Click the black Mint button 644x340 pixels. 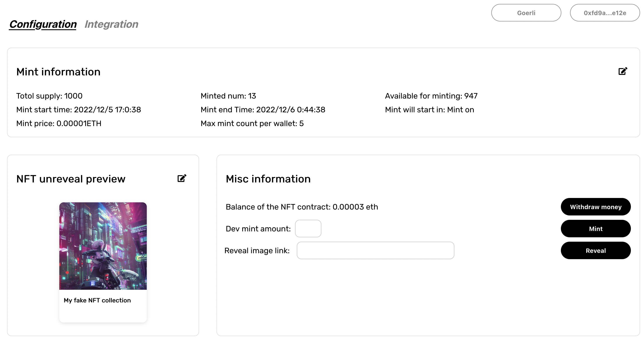point(595,229)
